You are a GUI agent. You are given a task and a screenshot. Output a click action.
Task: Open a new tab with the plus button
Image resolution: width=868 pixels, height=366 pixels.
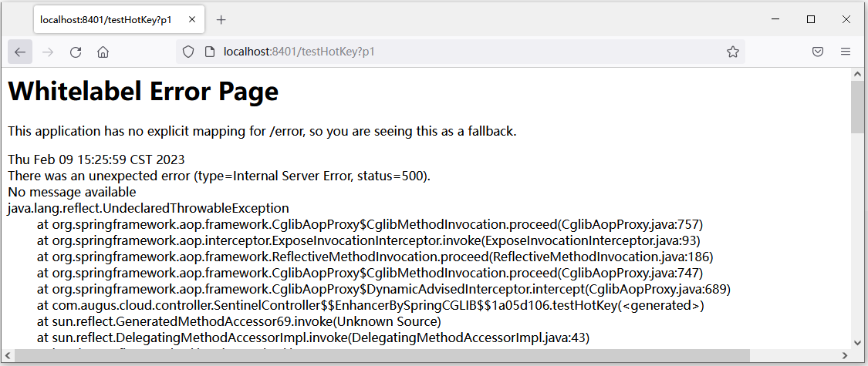coord(221,19)
